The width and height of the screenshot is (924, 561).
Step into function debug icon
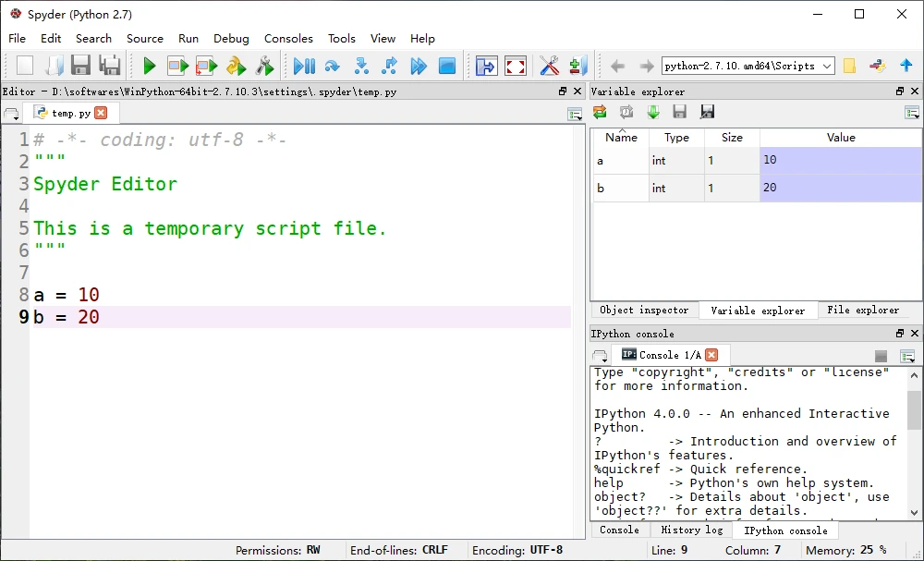(x=361, y=66)
